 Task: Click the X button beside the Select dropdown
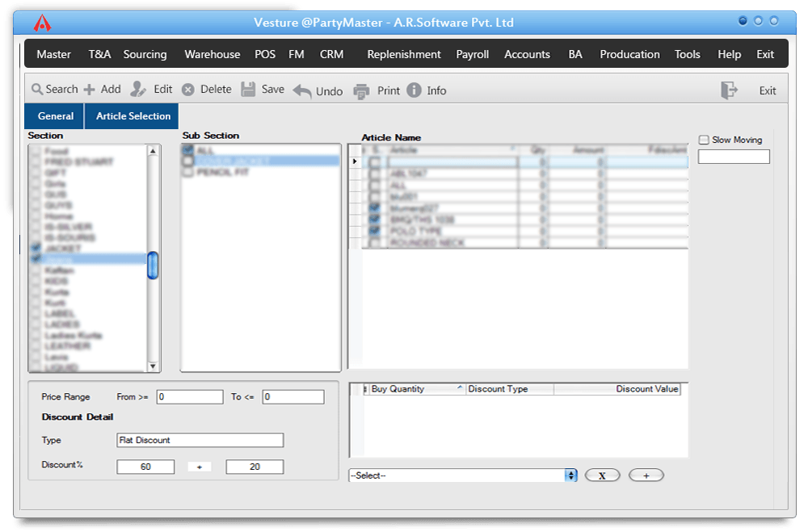click(603, 475)
